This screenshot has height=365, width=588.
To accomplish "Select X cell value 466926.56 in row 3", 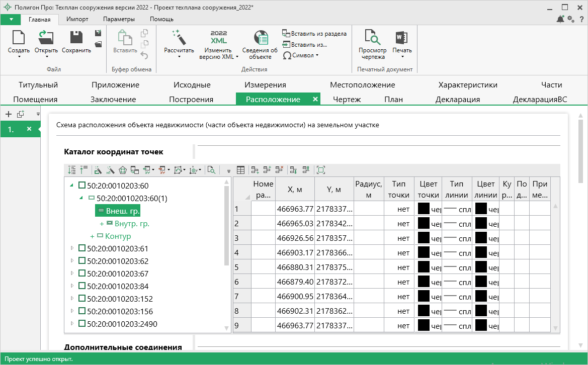I will pos(295,239).
